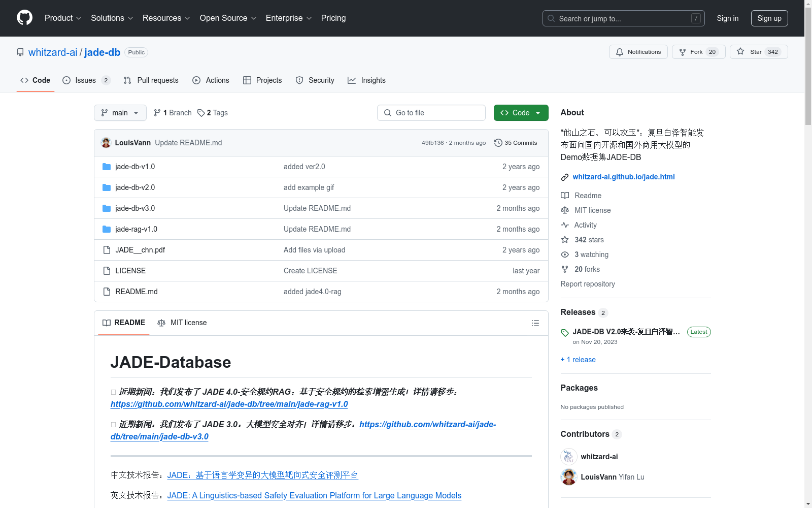Screen dimensions: 812x508
Task: Click the LICENSE file icon
Action: click(x=107, y=271)
